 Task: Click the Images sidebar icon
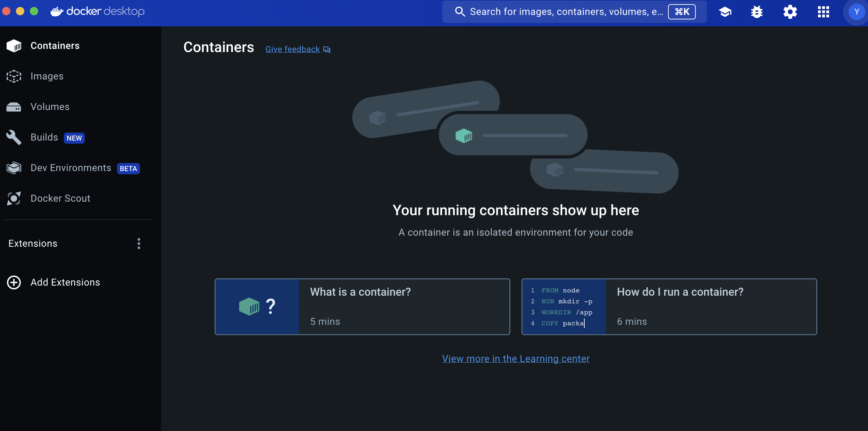click(x=14, y=76)
